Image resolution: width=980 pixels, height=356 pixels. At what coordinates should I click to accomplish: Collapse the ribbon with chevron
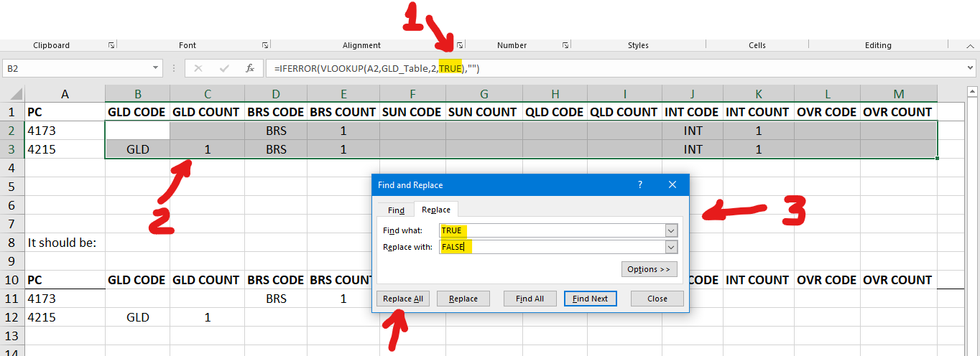971,45
